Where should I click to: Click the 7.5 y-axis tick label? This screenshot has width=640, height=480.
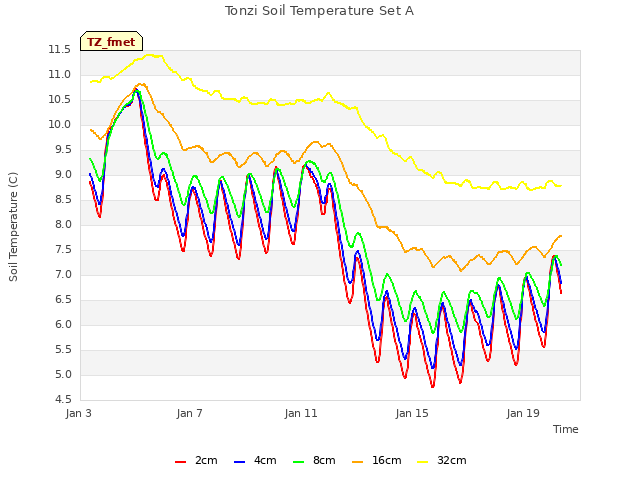pos(62,250)
